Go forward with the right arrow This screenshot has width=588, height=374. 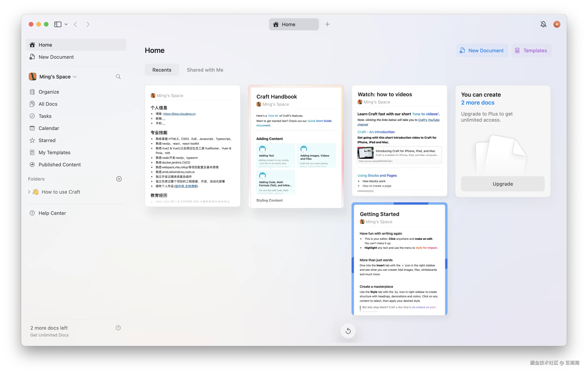pyautogui.click(x=88, y=24)
